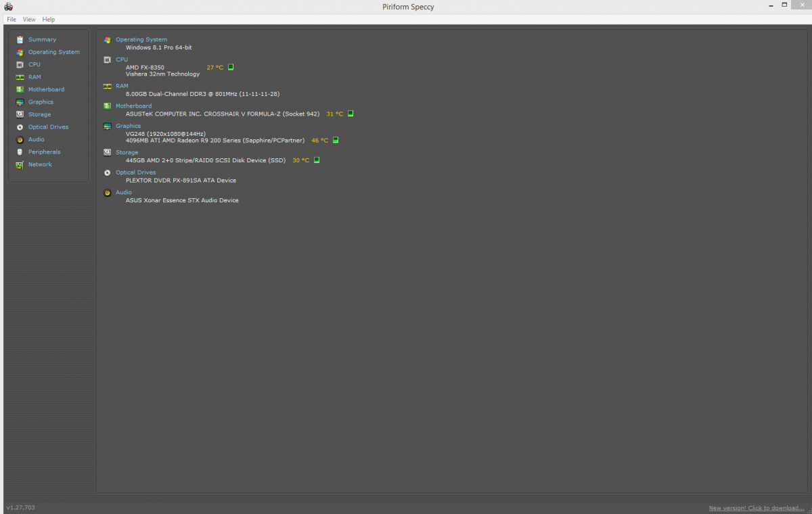Go to Operating System section in sidebar

pyautogui.click(x=54, y=52)
